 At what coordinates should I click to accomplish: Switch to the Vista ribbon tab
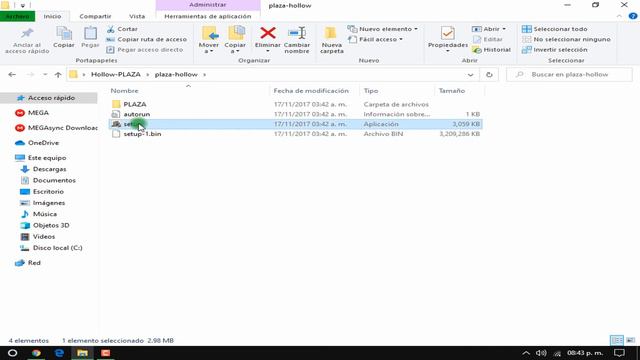(x=137, y=16)
